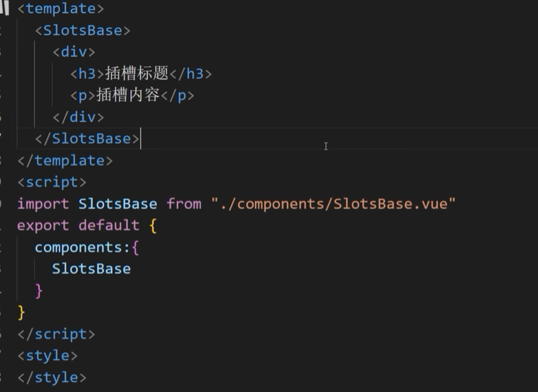Click the default keyword
Image resolution: width=538 pixels, height=392 pixels.
coord(108,225)
